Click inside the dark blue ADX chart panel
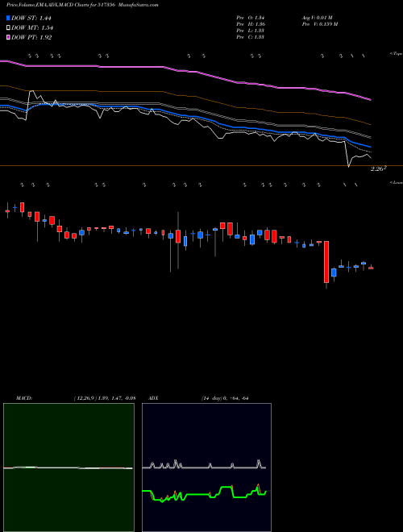The image size is (403, 532). [x=206, y=468]
